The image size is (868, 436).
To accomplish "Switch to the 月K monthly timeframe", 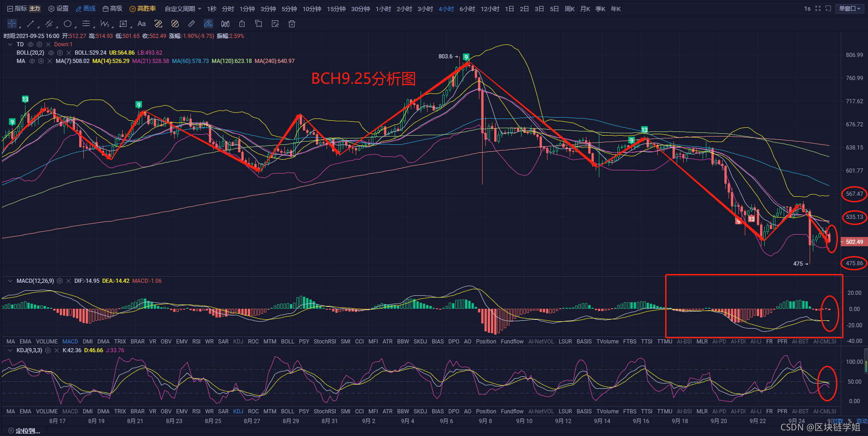I will 585,9.
